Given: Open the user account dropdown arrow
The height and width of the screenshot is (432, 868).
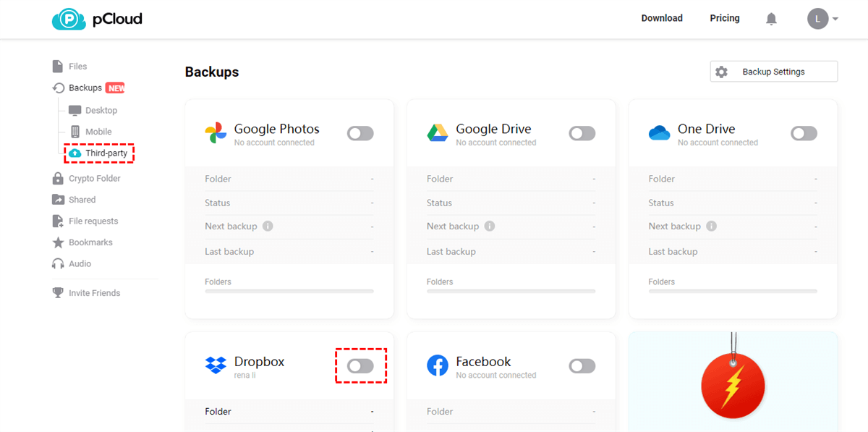Looking at the screenshot, I should pos(835,20).
